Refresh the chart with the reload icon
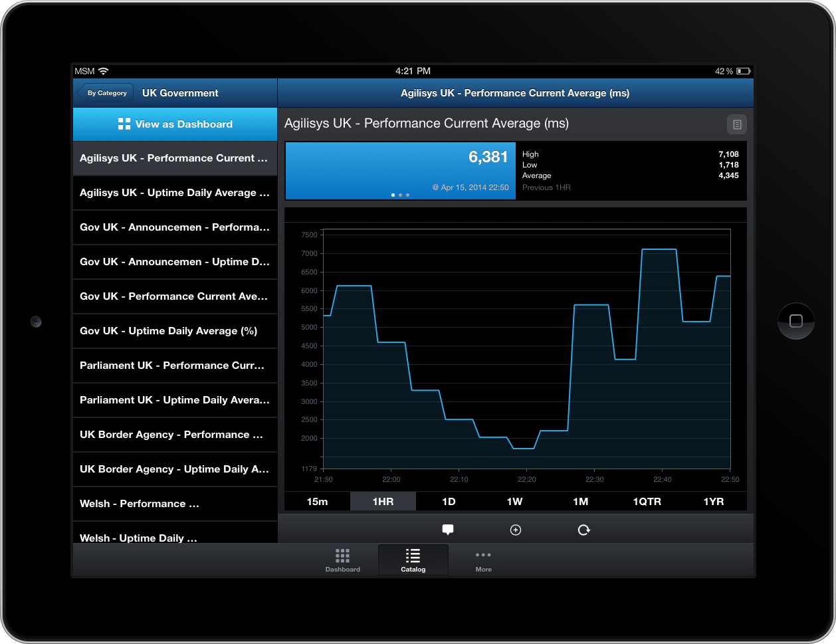Screen dimensions: 836x644 (x=583, y=530)
